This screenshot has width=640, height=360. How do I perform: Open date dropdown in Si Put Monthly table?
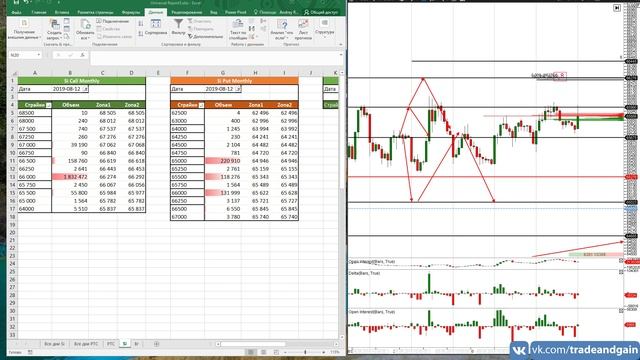coord(238,89)
